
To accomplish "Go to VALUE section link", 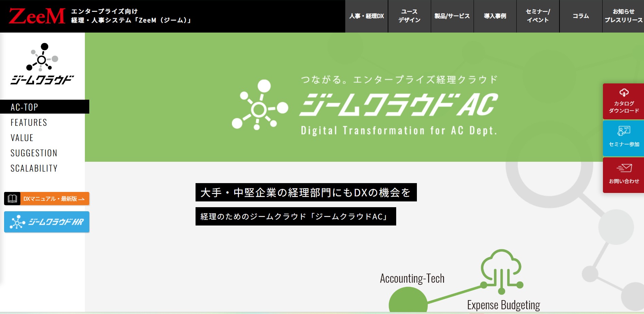I will 22,138.
